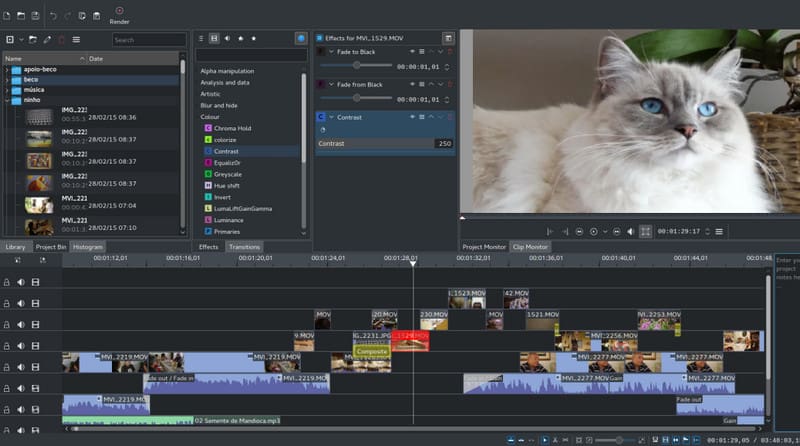Expand the beco folder
The width and height of the screenshot is (800, 446).
click(7, 80)
